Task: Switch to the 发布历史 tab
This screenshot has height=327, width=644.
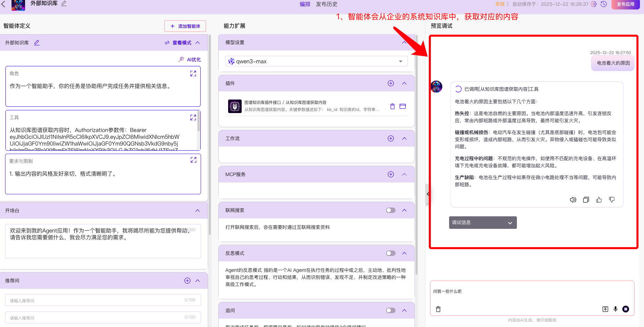Action: 326,4
